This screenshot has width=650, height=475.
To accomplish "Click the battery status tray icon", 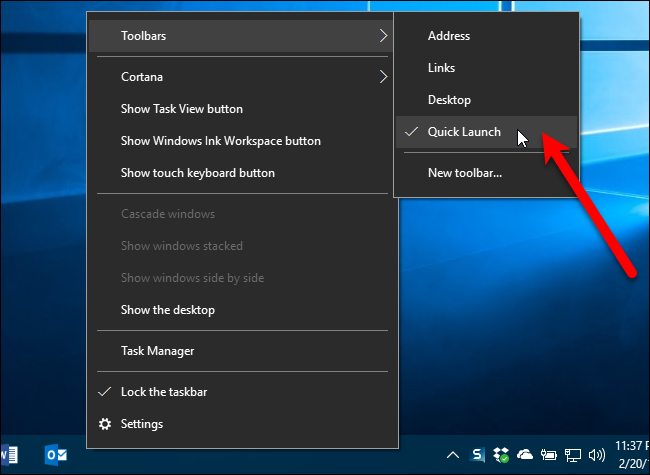I will [x=549, y=455].
